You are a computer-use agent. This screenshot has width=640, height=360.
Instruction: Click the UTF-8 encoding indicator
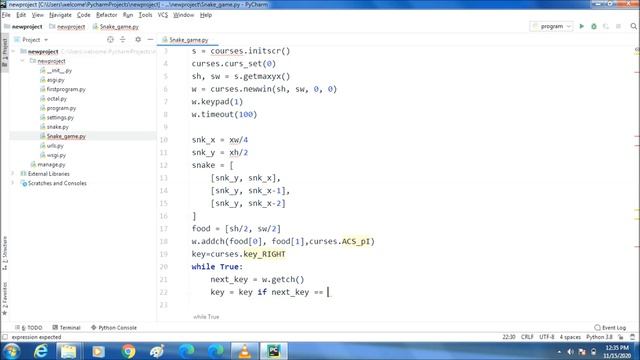[x=547, y=337]
